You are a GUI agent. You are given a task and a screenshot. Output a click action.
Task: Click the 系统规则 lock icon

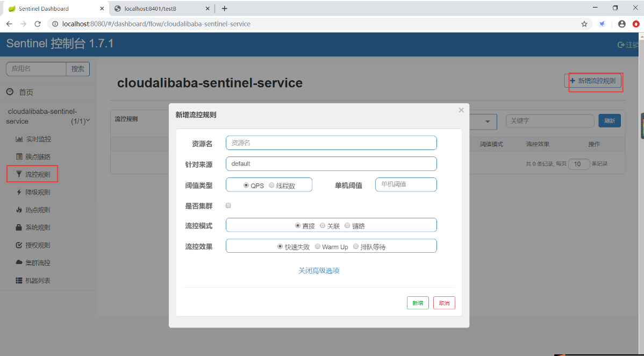tap(19, 228)
